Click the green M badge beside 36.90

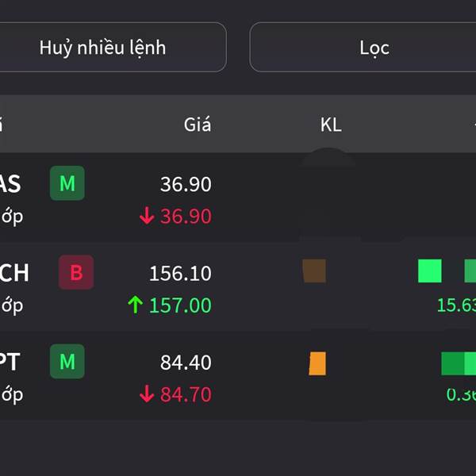(x=67, y=184)
